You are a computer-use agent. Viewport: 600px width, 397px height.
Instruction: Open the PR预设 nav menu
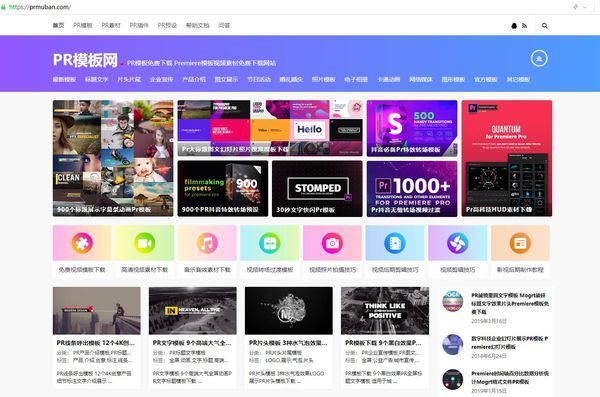tap(167, 25)
